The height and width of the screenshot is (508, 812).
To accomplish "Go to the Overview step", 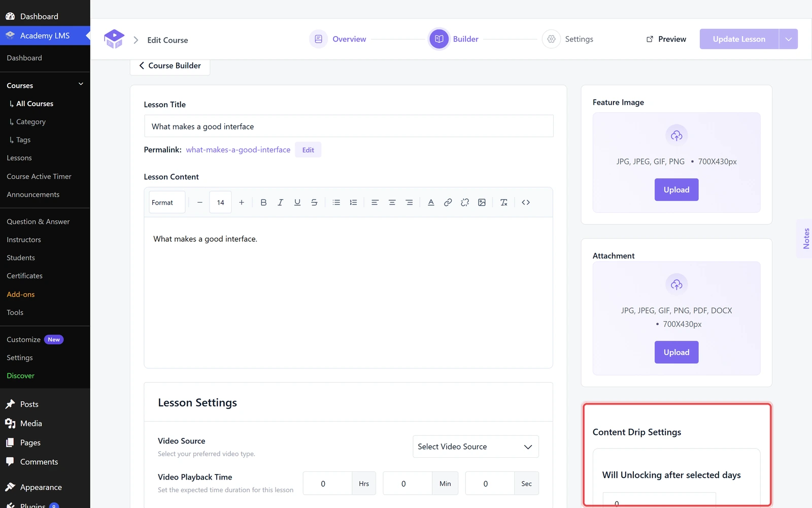I will 338,39.
